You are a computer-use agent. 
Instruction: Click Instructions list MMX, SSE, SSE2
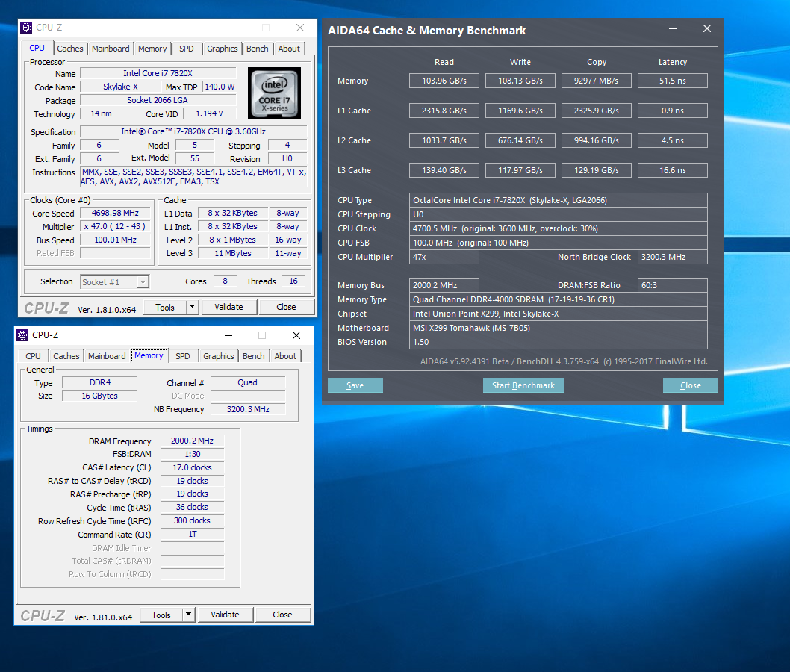click(x=193, y=177)
